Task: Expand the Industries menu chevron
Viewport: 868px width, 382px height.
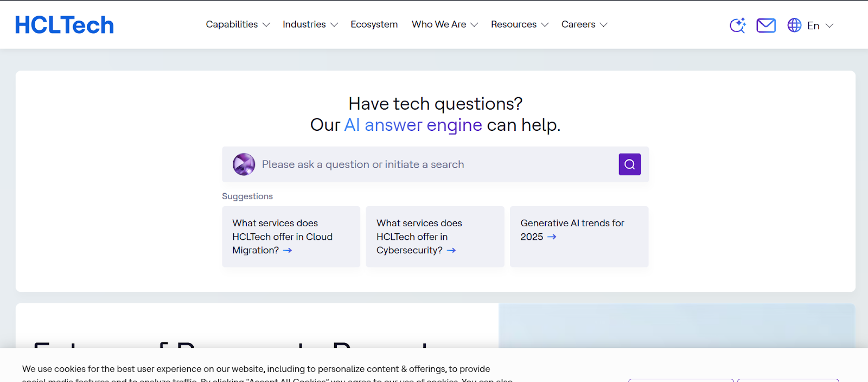Action: (334, 25)
